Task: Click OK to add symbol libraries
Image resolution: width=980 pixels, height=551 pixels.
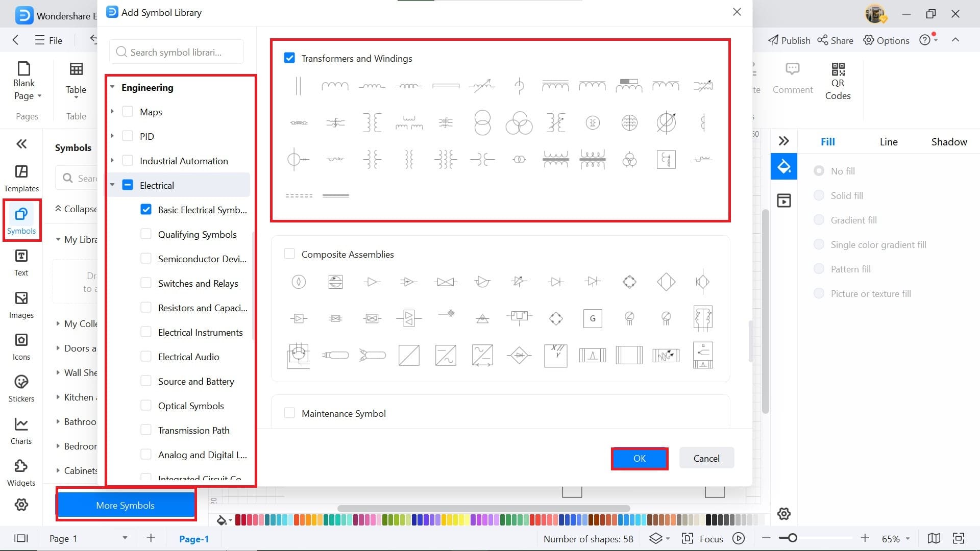Action: [x=639, y=458]
